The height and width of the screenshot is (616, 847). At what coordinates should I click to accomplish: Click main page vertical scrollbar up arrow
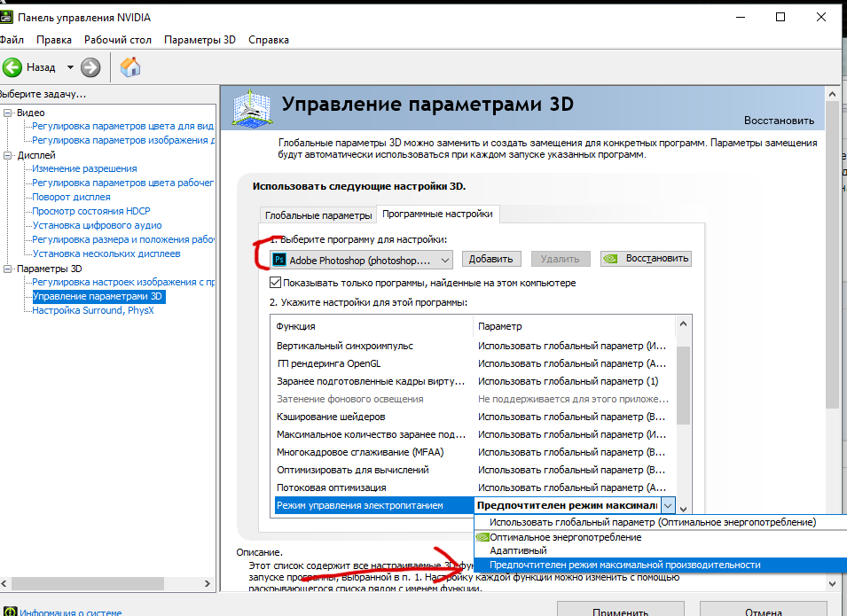click(x=832, y=94)
